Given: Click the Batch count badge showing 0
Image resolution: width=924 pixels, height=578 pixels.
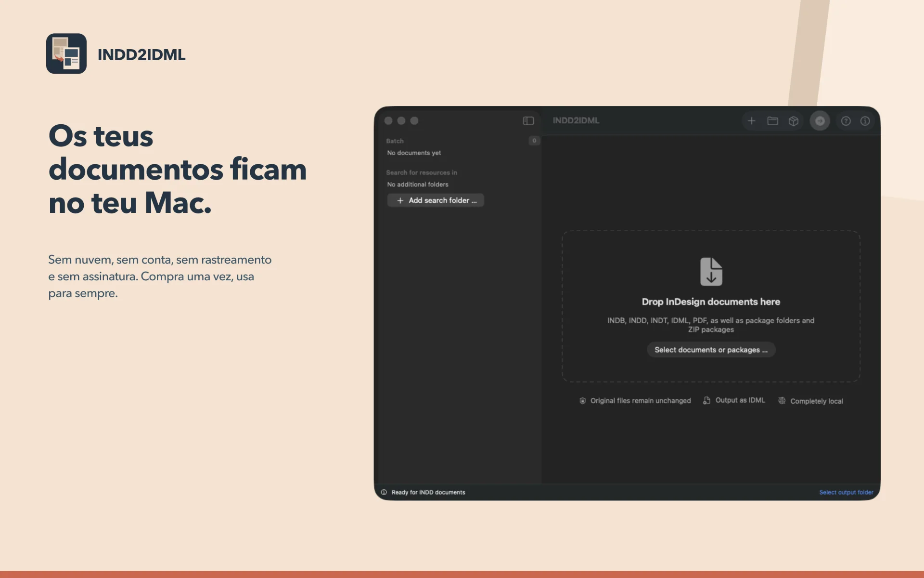Looking at the screenshot, I should tap(534, 141).
